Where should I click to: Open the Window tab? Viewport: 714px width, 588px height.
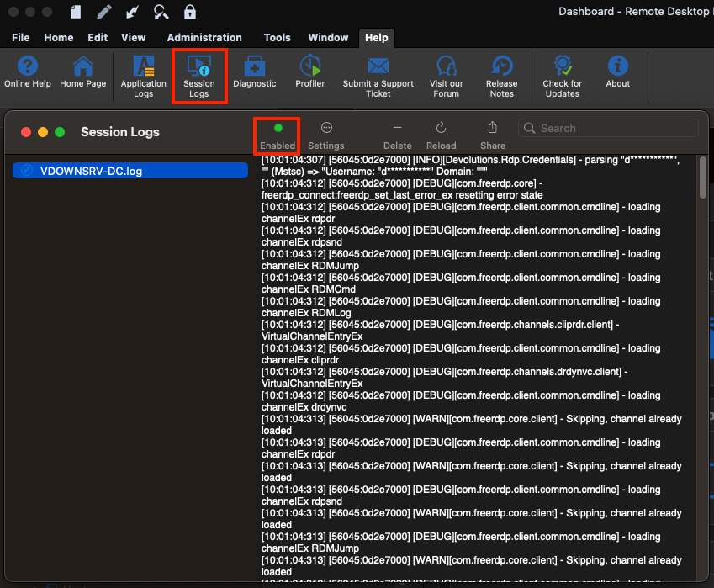[328, 38]
